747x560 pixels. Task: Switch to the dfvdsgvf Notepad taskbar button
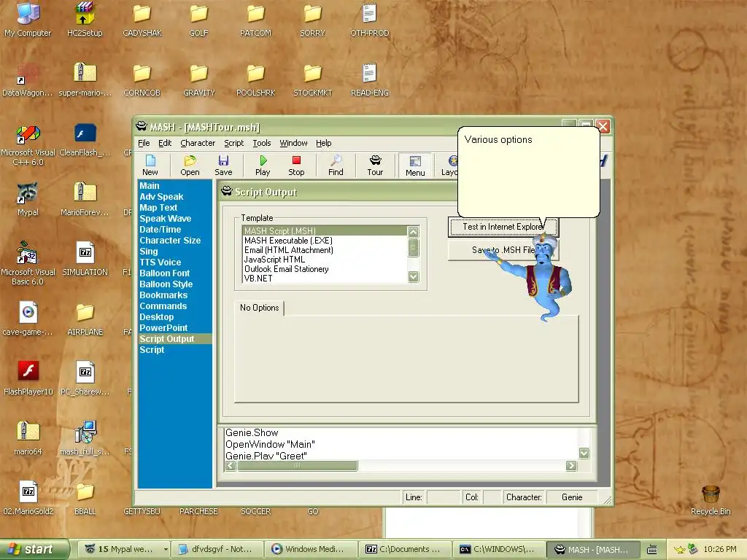(x=217, y=549)
